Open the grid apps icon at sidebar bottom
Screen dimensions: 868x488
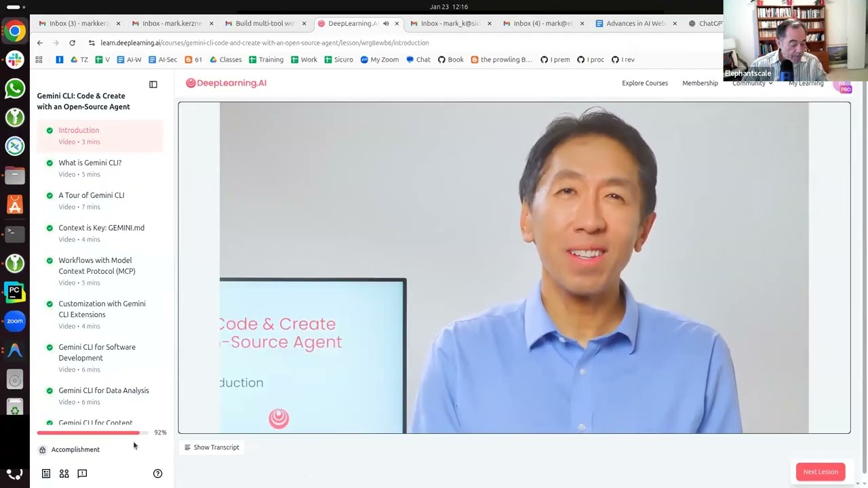64,474
